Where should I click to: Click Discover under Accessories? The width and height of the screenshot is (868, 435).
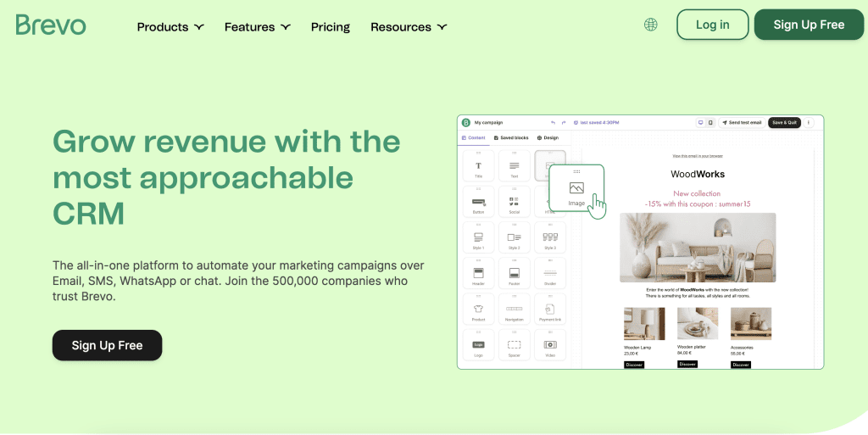[741, 365]
